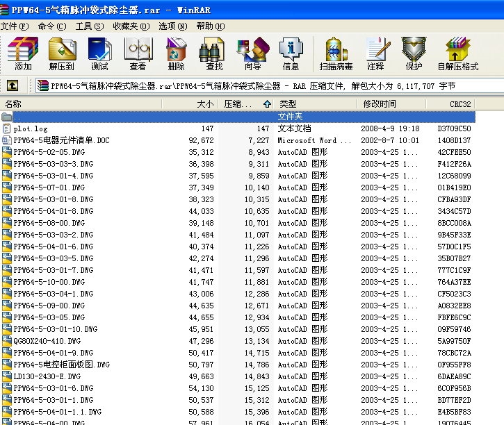The width and height of the screenshot is (504, 425).
Task: Sort by 修改时间 column header
Action: [x=391, y=104]
